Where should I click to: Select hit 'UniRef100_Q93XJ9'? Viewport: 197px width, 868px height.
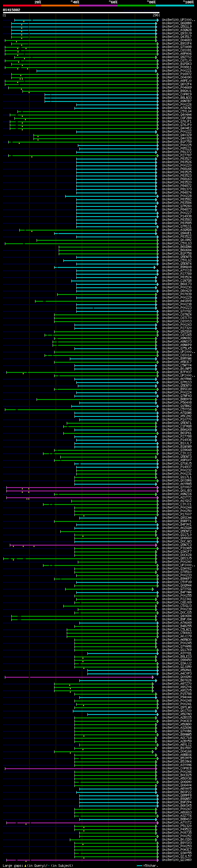[177, 33]
